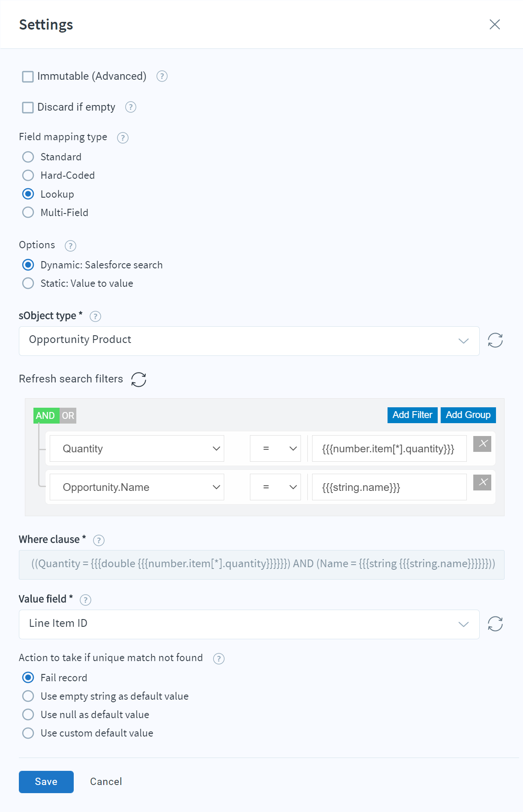Image resolution: width=523 pixels, height=812 pixels.
Task: Click the Add Filter button
Action: [412, 415]
